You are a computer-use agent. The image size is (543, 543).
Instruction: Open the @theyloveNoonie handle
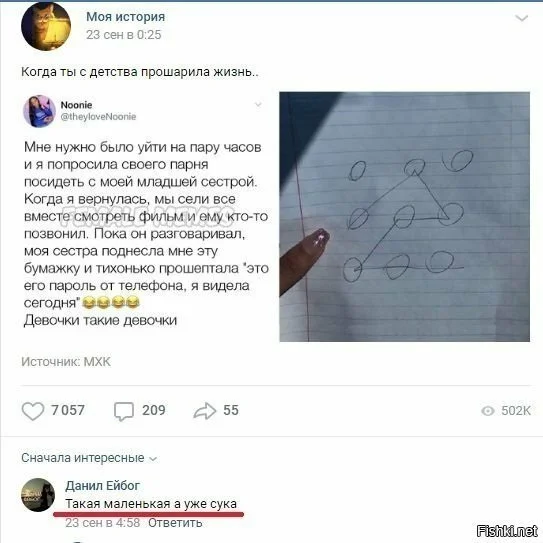point(98,117)
